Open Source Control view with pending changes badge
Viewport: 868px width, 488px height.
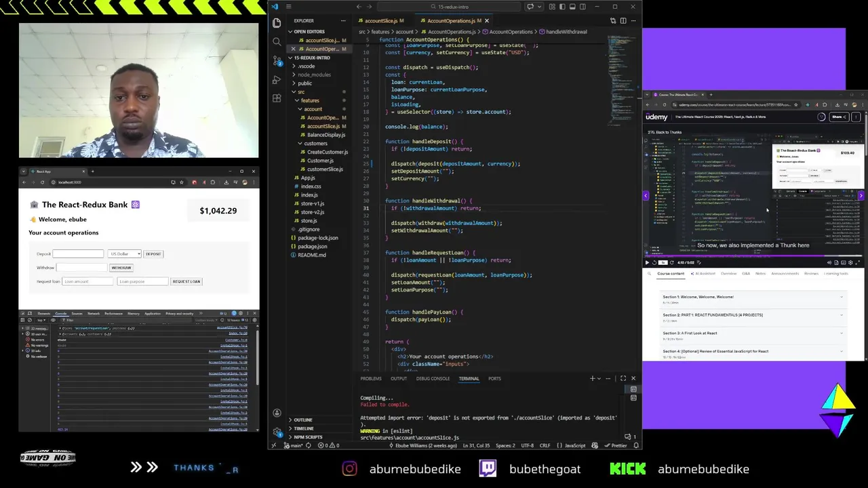click(277, 60)
